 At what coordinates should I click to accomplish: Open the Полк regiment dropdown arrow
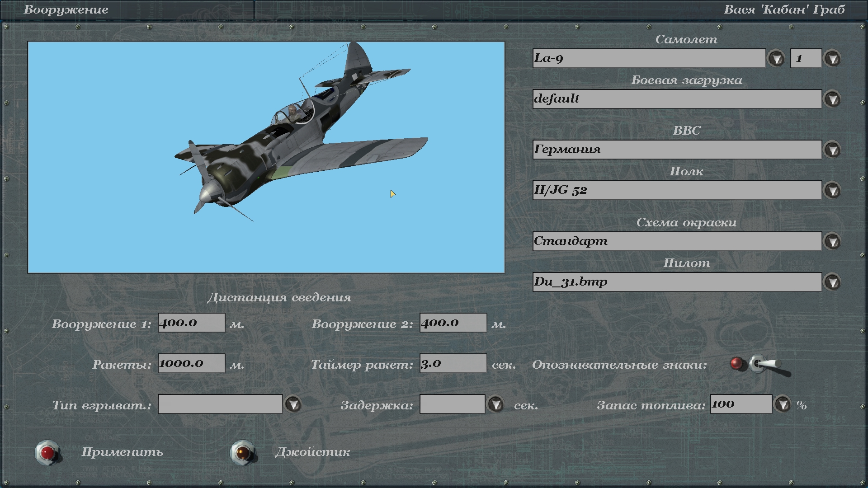[832, 190]
